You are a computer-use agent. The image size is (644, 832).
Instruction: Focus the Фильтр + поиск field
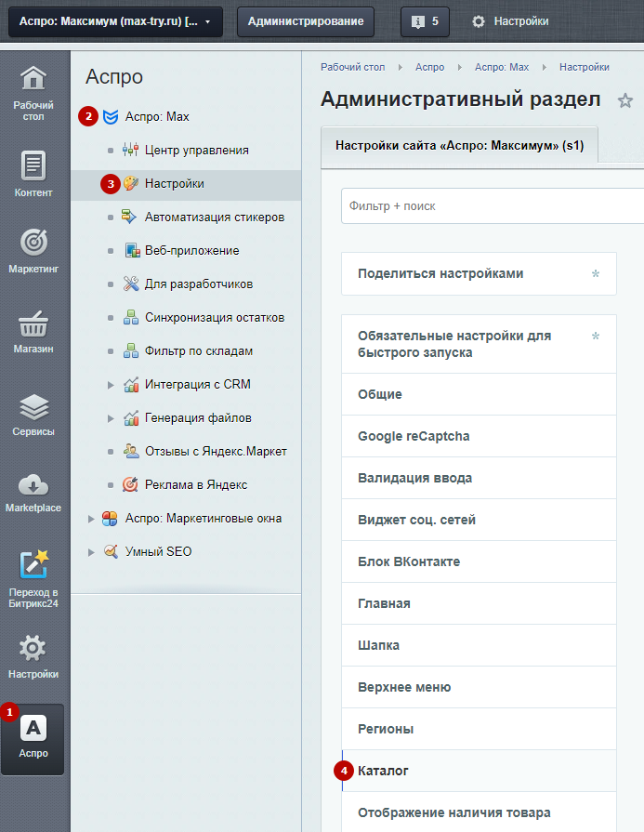tap(493, 205)
